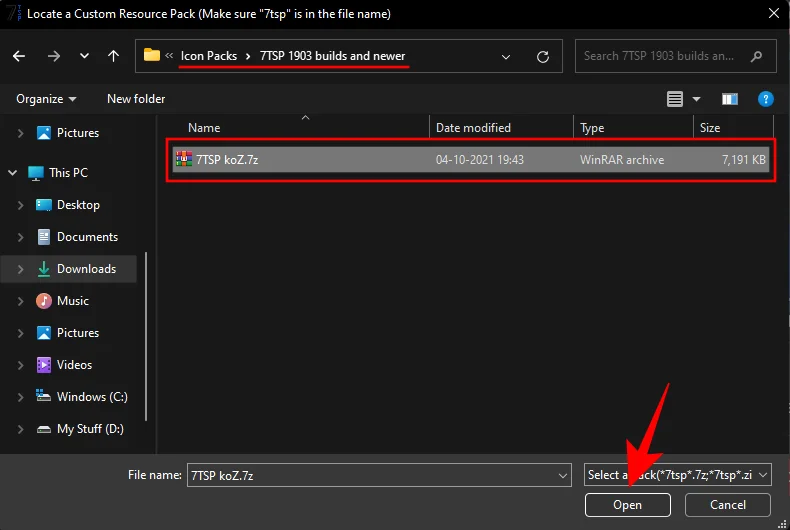Open the recent locations dropdown arrow
The image size is (790, 530).
click(84, 56)
